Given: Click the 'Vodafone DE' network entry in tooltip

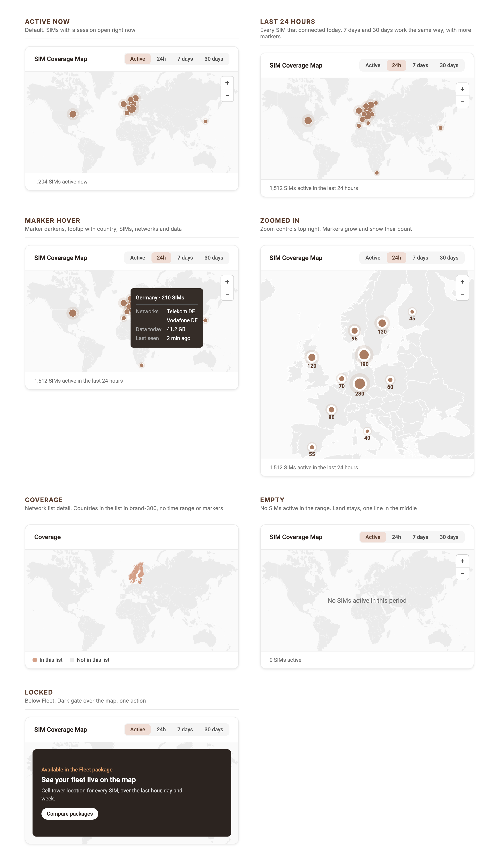Looking at the screenshot, I should [182, 320].
